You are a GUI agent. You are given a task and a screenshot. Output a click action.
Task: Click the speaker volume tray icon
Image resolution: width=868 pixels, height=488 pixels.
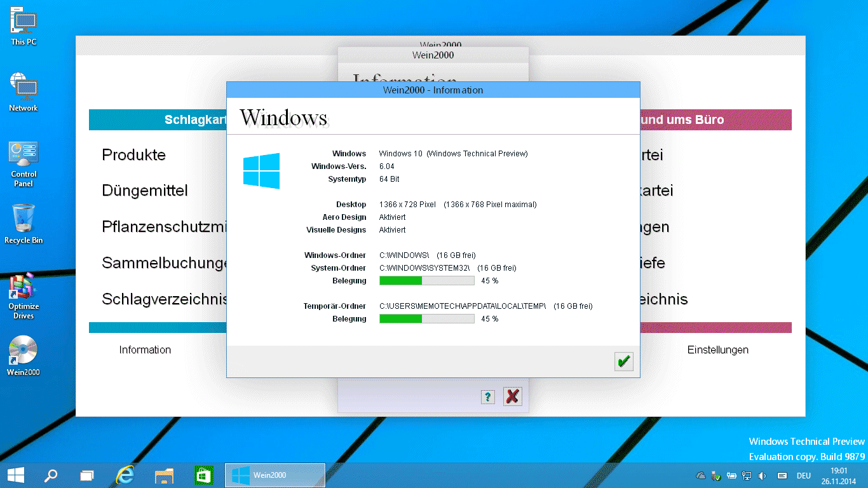tap(762, 476)
